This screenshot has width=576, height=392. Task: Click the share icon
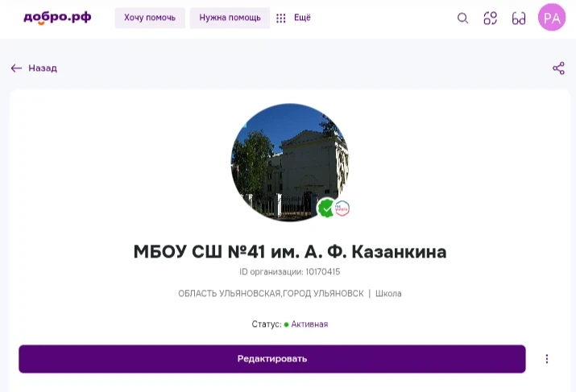coord(559,68)
